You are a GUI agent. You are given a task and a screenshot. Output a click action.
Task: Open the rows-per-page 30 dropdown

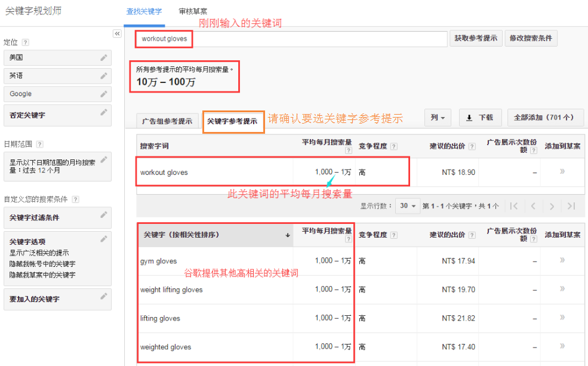408,206
